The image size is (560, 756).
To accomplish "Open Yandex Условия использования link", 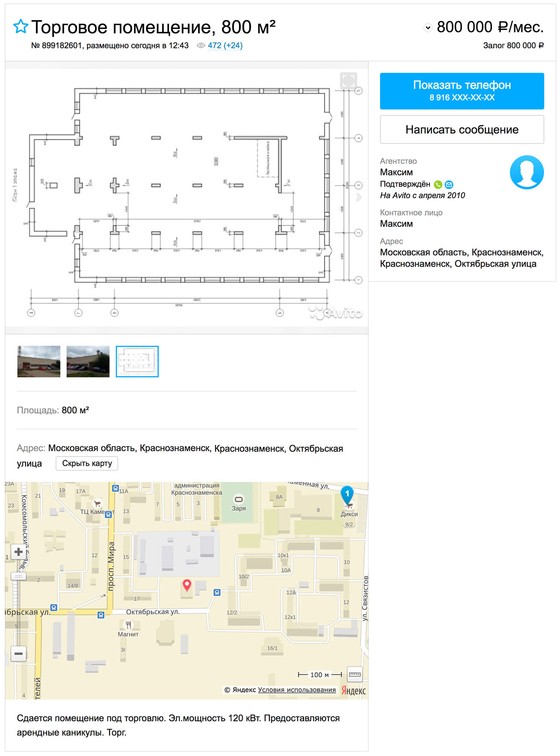I will click(297, 690).
